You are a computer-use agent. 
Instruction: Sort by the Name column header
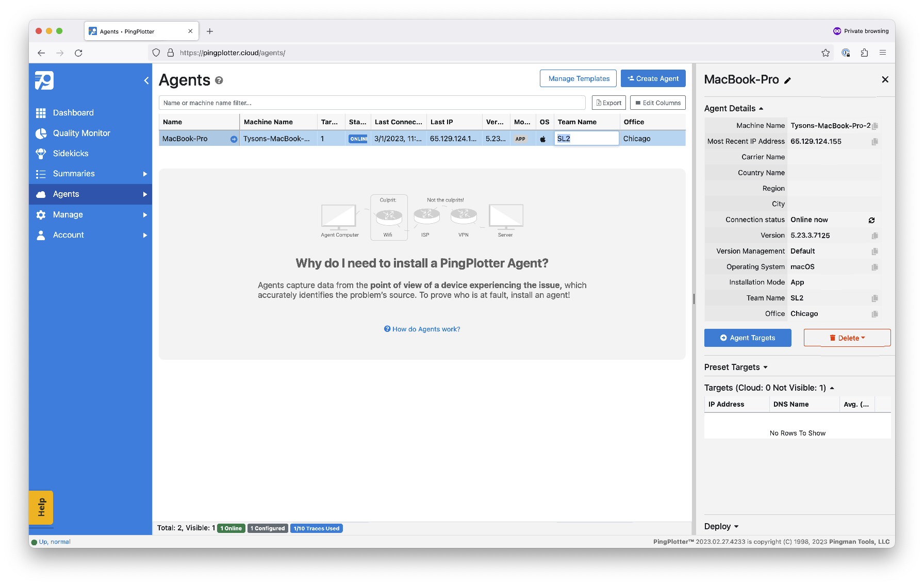[x=199, y=122]
